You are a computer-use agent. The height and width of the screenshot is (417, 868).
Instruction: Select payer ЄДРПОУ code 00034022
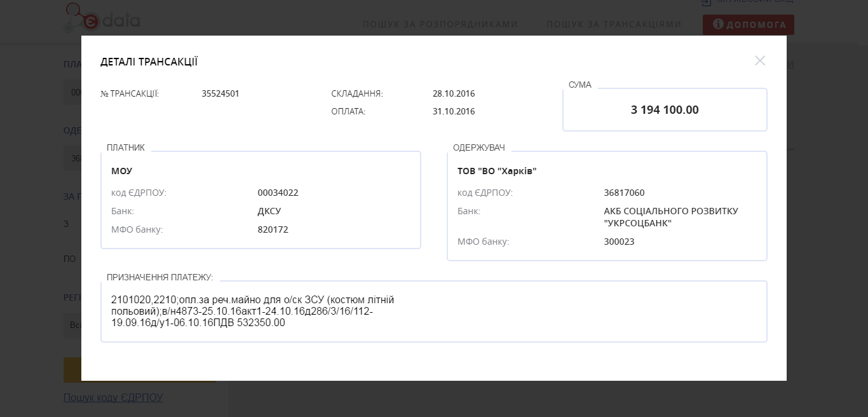[278, 193]
